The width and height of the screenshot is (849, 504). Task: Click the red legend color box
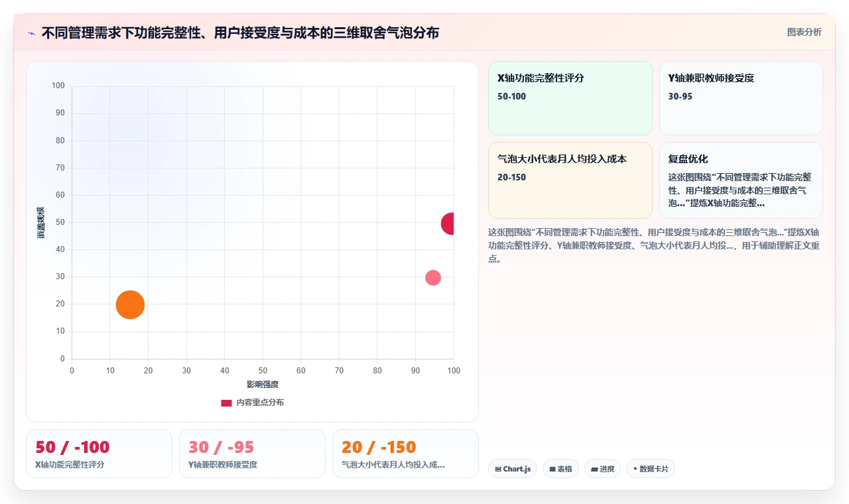pyautogui.click(x=226, y=403)
